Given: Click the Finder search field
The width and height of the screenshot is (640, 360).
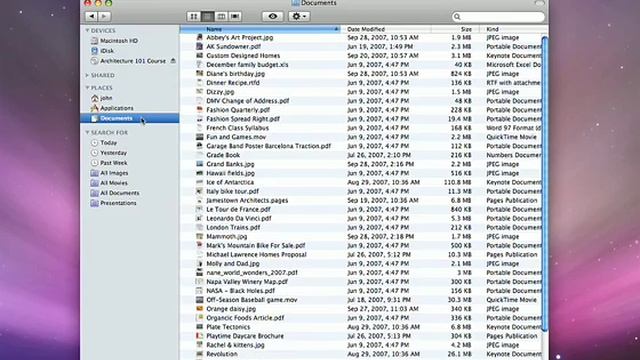Looking at the screenshot, I should click(x=498, y=17).
